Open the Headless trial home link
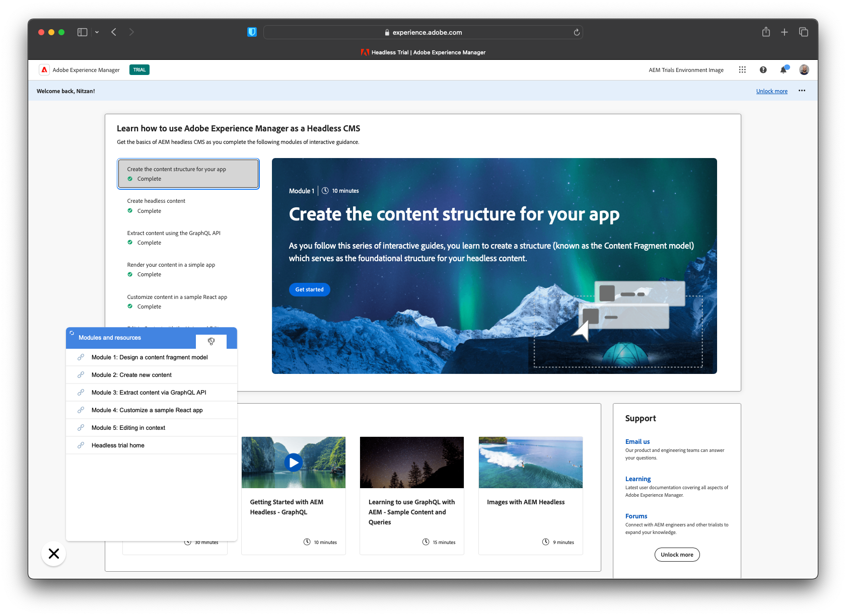This screenshot has height=616, width=846. pyautogui.click(x=152, y=445)
